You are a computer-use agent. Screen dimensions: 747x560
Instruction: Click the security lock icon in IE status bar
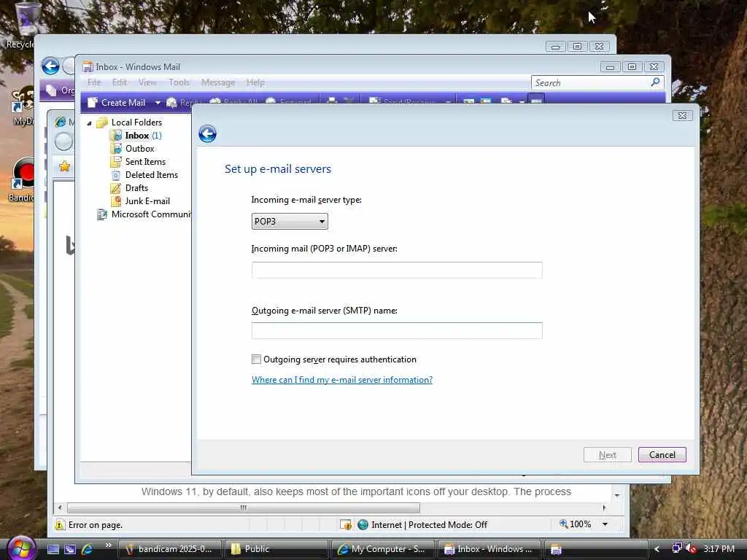(345, 525)
